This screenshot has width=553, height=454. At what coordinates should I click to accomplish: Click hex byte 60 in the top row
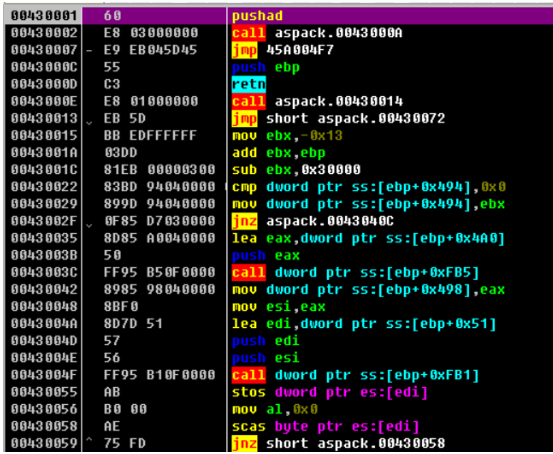click(113, 16)
